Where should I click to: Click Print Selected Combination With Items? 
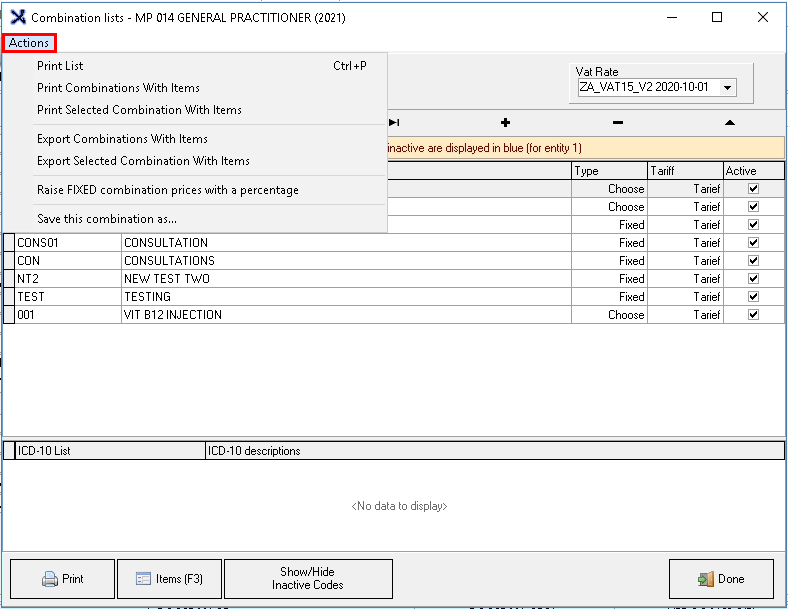(139, 110)
